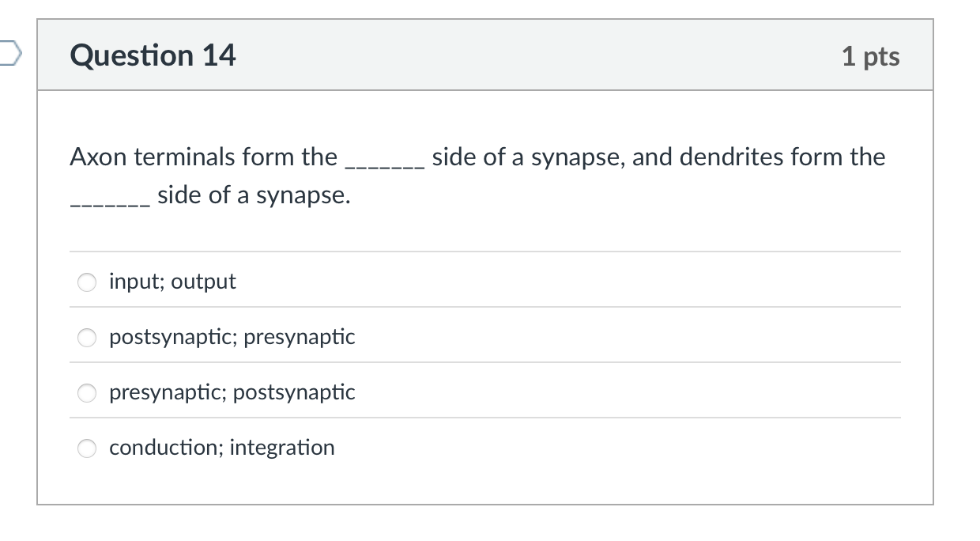The image size is (980, 541).
Task: Click the 'postsynaptic; presynaptic' answer text
Action: point(232,336)
